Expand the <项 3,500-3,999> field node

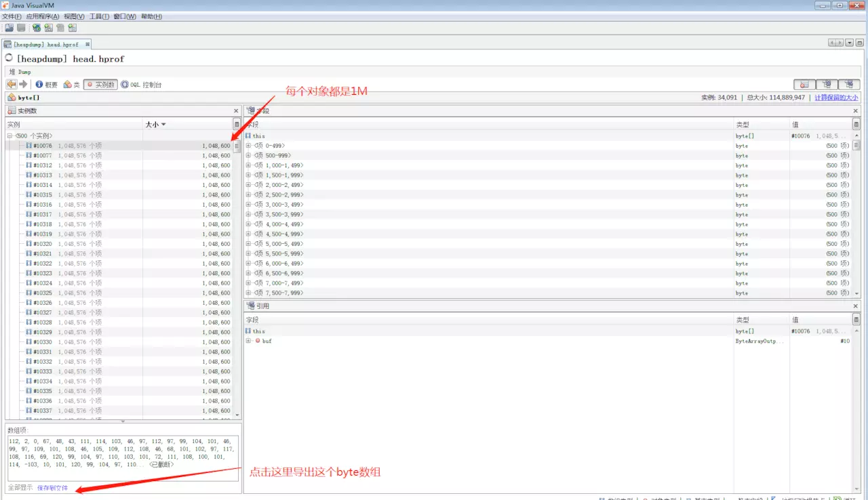pos(248,214)
